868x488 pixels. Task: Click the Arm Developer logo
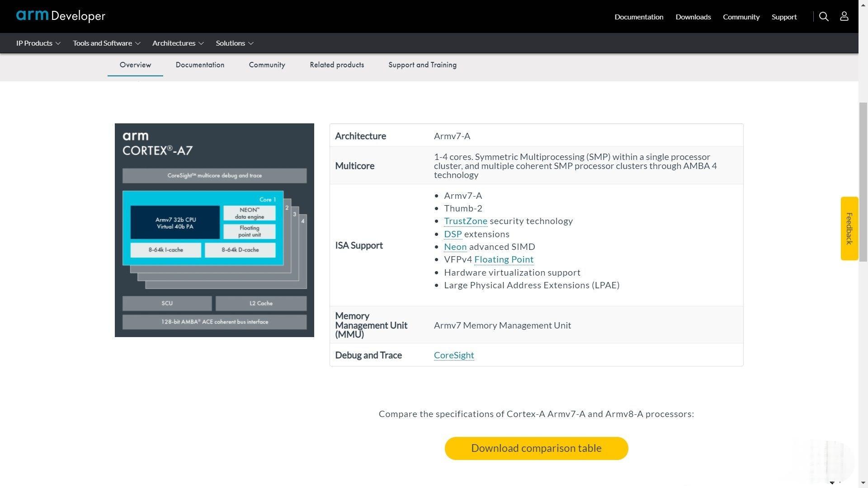click(x=61, y=16)
